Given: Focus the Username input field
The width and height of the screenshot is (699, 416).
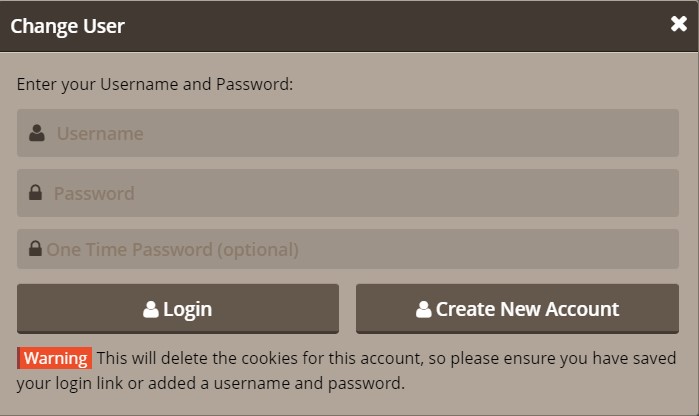Looking at the screenshot, I should tap(348, 133).
